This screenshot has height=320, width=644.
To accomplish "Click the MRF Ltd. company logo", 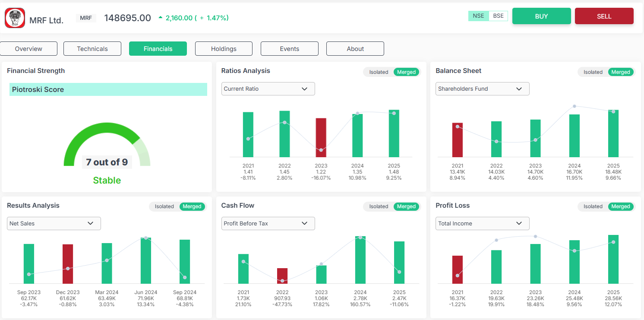I will [x=15, y=18].
